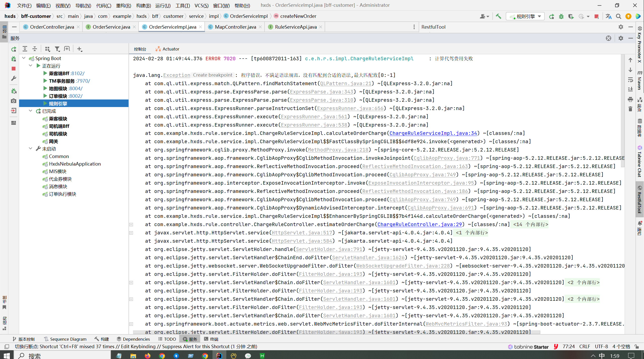
Task: Click the add service plus icon
Action: coord(79,49)
